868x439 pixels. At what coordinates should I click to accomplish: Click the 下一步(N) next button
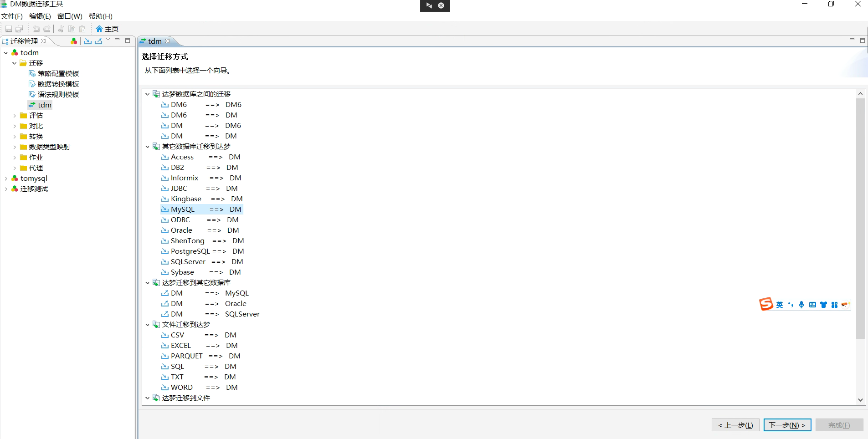click(787, 425)
